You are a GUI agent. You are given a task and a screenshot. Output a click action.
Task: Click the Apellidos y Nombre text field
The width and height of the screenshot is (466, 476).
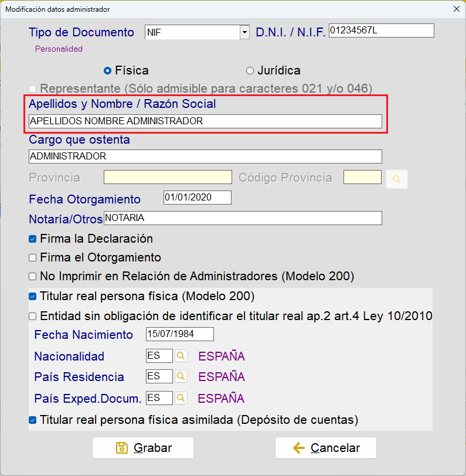(x=205, y=121)
